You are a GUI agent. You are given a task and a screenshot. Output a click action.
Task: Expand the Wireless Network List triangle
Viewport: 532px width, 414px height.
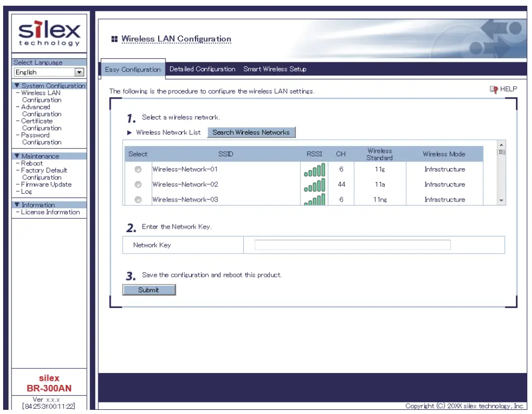129,132
